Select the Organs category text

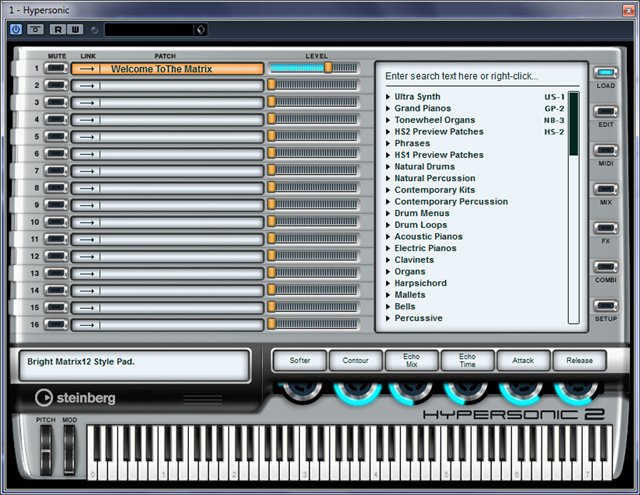coord(410,272)
